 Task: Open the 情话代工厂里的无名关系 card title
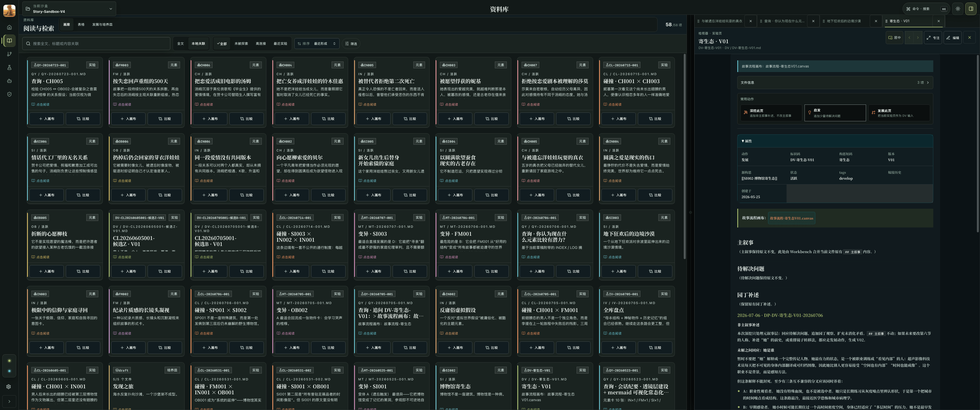click(x=59, y=157)
